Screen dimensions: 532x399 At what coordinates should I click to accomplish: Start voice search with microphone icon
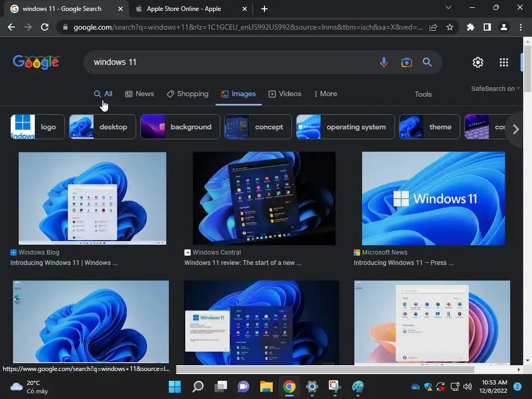pyautogui.click(x=384, y=62)
